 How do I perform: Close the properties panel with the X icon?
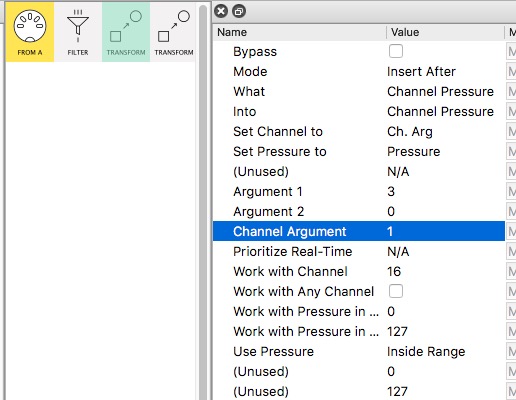pyautogui.click(x=221, y=11)
